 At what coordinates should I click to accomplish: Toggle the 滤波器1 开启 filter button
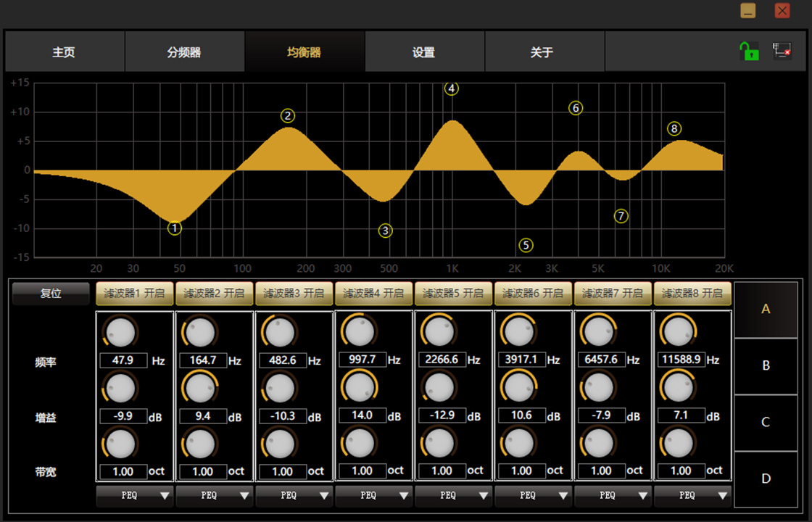[x=135, y=294]
